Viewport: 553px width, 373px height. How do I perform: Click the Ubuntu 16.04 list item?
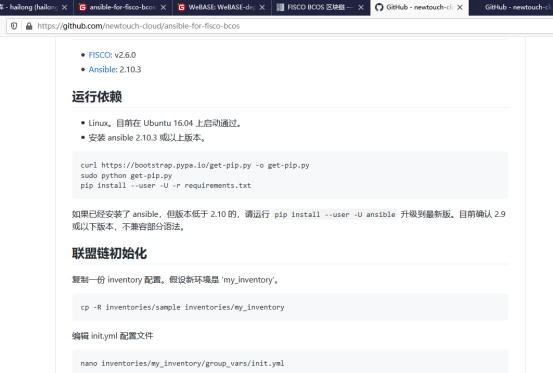tap(164, 123)
